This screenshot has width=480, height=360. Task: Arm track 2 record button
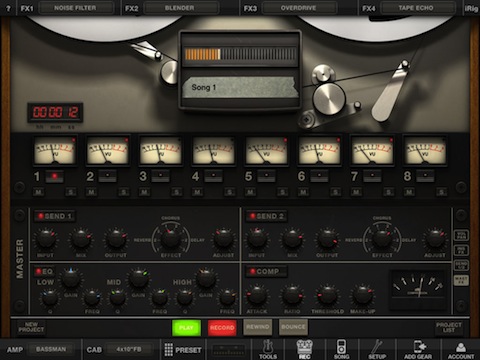coord(107,176)
